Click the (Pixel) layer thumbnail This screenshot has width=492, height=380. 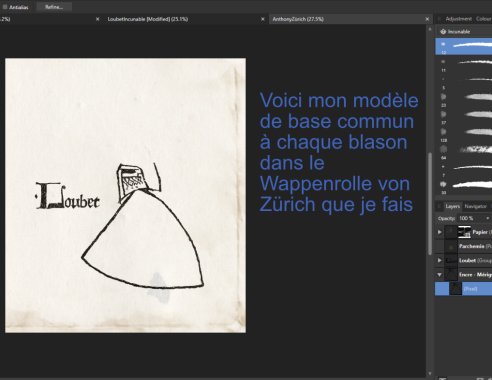coord(455,289)
